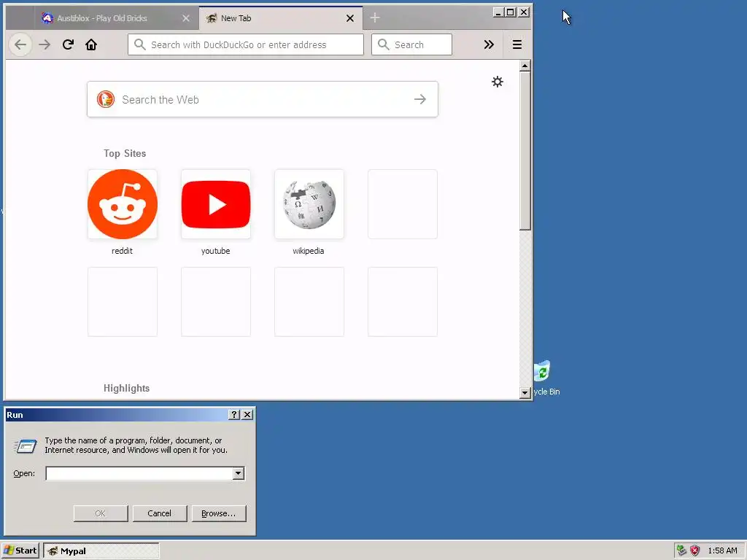The image size is (747, 560).
Task: Click the network tray icon
Action: click(x=682, y=551)
